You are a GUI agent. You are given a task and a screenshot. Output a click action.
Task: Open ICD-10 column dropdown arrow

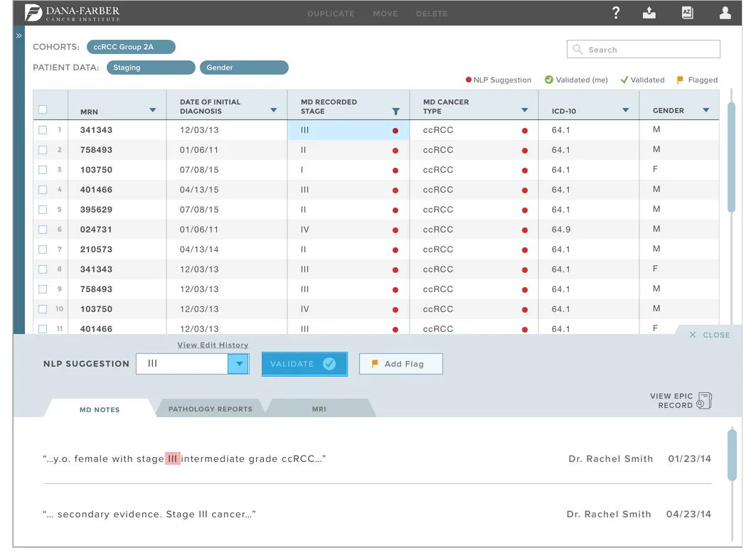pyautogui.click(x=625, y=110)
